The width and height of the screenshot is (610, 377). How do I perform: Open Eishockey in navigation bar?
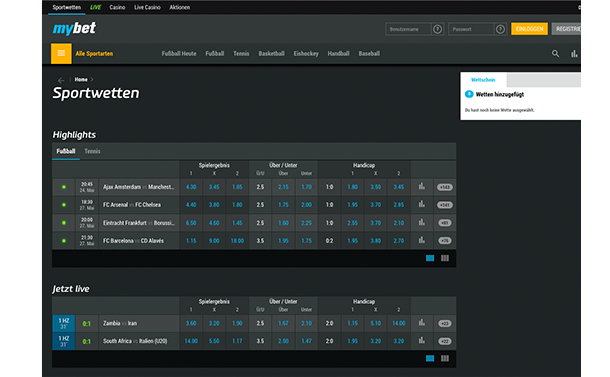click(306, 54)
